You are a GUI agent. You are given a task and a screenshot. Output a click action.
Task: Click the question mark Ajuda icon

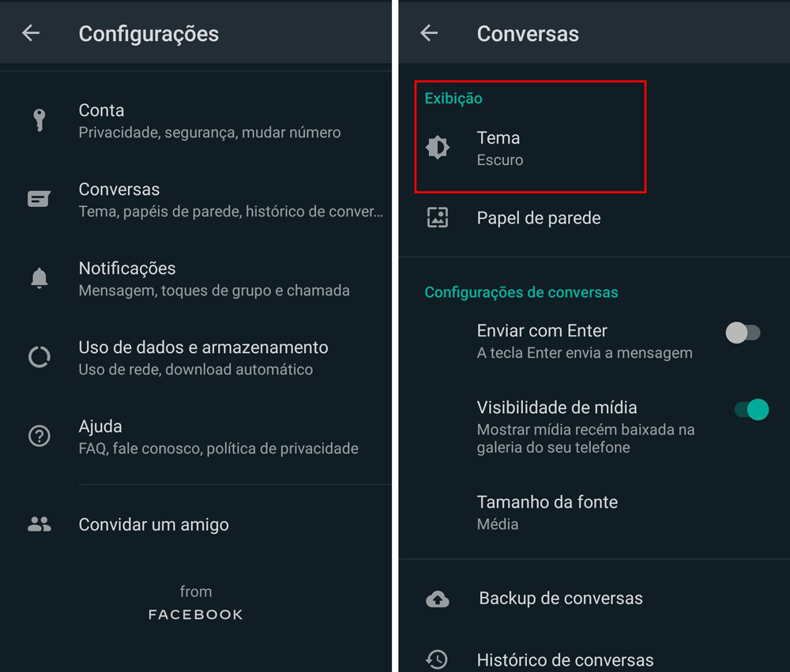point(39,436)
